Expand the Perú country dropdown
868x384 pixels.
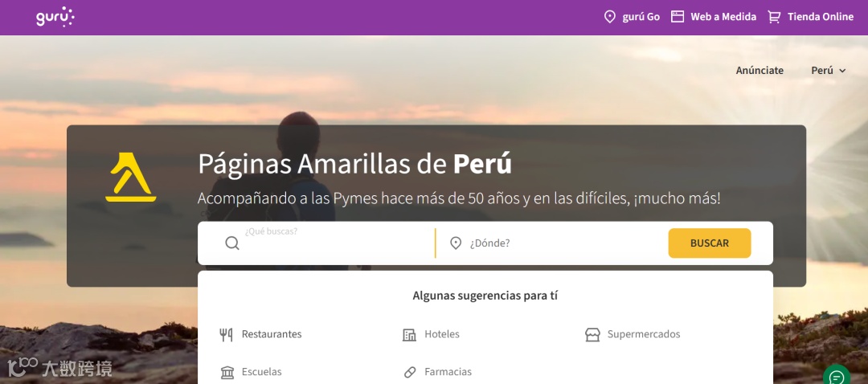(x=828, y=70)
